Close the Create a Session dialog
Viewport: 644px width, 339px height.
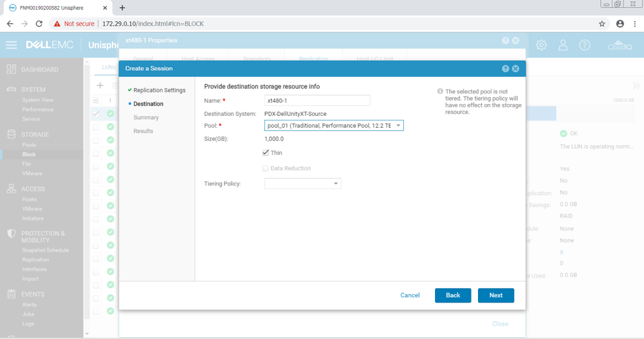tap(516, 68)
